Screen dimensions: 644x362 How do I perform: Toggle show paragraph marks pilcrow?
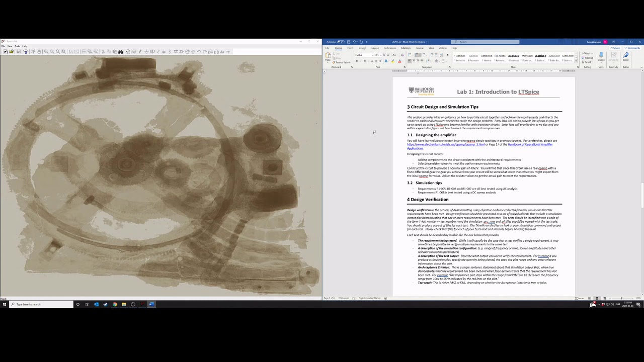[x=447, y=55]
